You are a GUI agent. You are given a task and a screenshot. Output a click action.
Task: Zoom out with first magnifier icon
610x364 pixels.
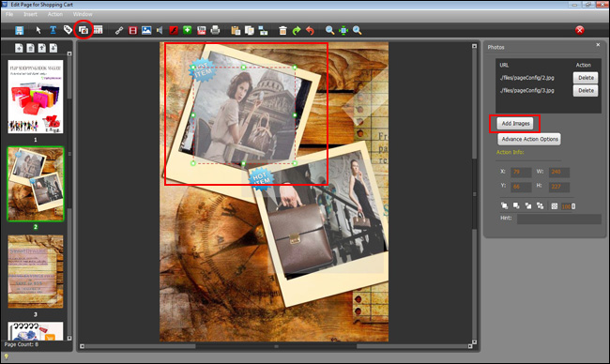329,30
